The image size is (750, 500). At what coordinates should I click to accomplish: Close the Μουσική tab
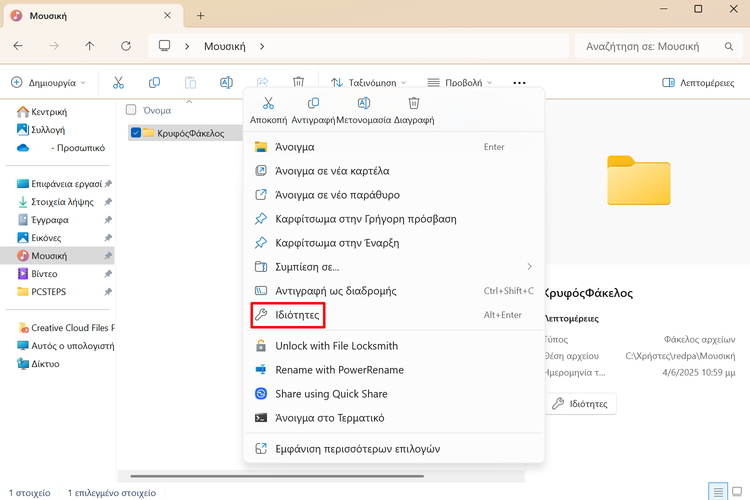point(167,15)
